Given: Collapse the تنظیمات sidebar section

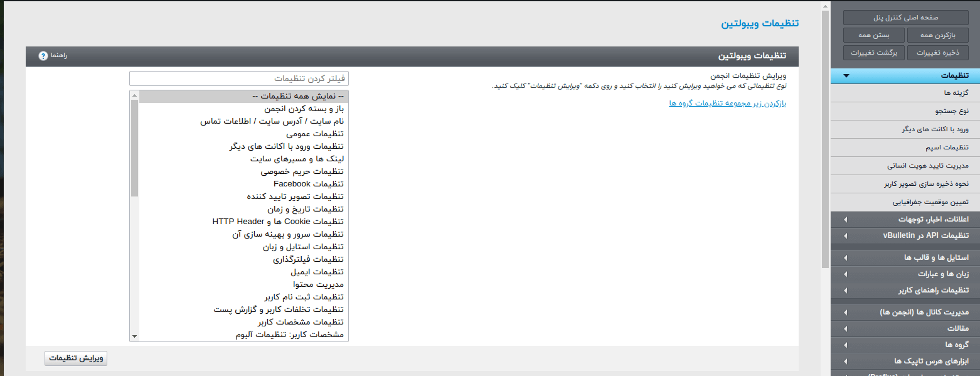Looking at the screenshot, I should [x=846, y=76].
